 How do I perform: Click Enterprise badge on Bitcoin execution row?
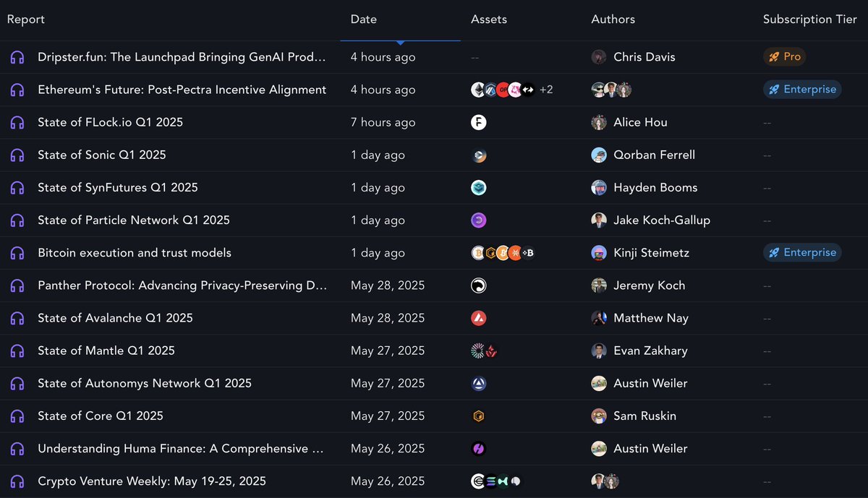click(802, 253)
